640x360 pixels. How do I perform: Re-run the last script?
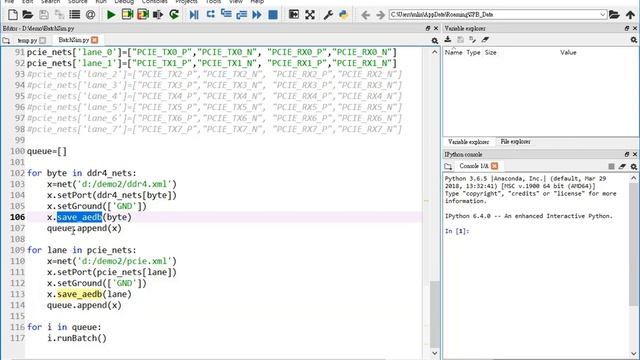click(174, 15)
